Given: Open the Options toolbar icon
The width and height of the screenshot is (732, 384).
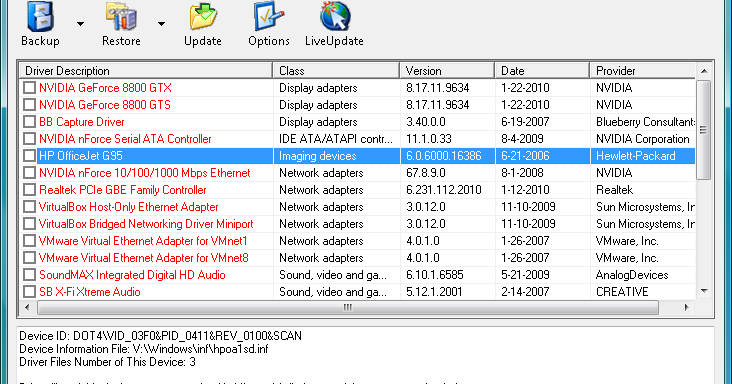Looking at the screenshot, I should point(268,17).
